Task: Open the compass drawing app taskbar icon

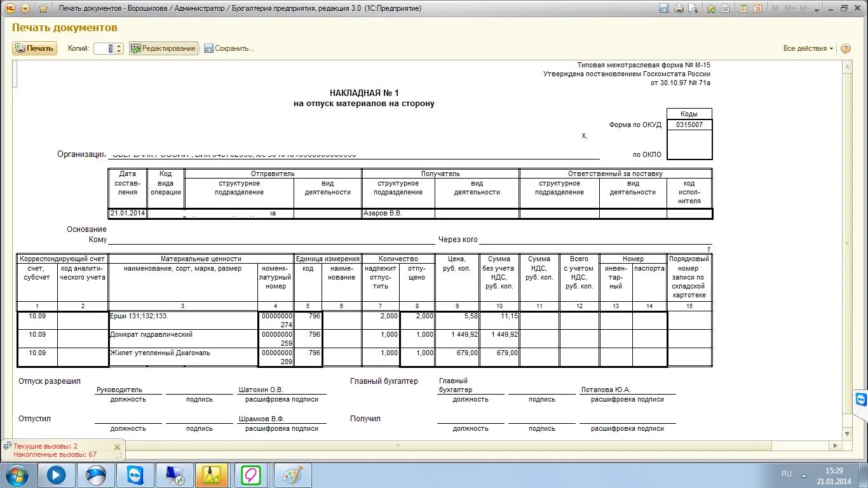Action: [212, 475]
